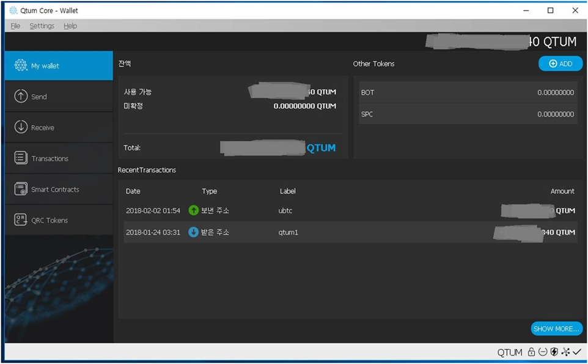The image size is (588, 364).
Task: Click the 잔액 heading
Action: pyautogui.click(x=125, y=64)
